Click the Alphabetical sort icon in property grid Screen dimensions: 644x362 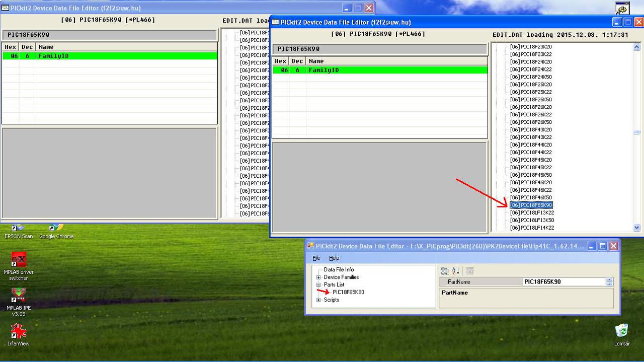tap(455, 271)
